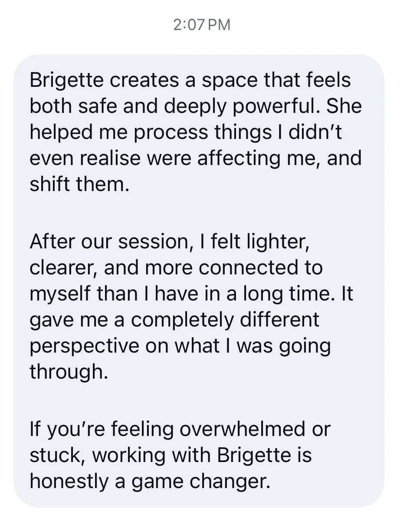The image size is (420, 515).
Task: Click the words "honestly a game changer."
Action: (150, 482)
